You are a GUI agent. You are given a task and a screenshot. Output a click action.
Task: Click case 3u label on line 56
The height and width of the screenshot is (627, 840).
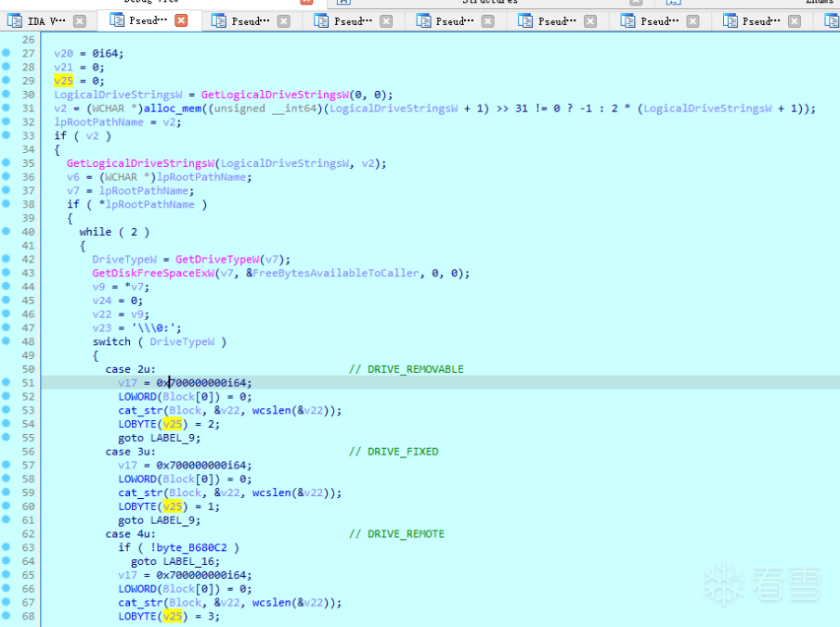130,452
